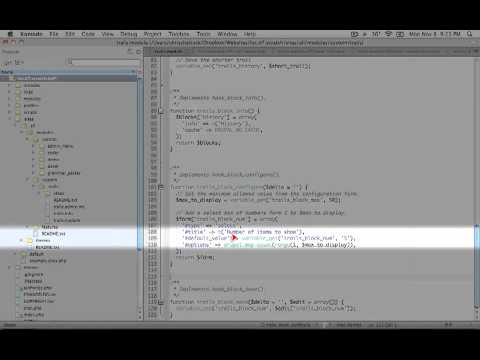The height and width of the screenshot is (360, 480).
Task: Click the '#default_value' code line
Action: click(x=268, y=238)
